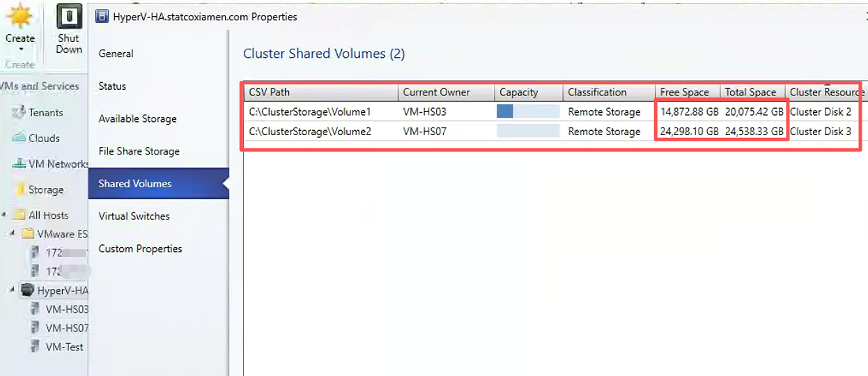Sort by CSV Path column header
This screenshot has width=868, height=376.
(x=321, y=92)
